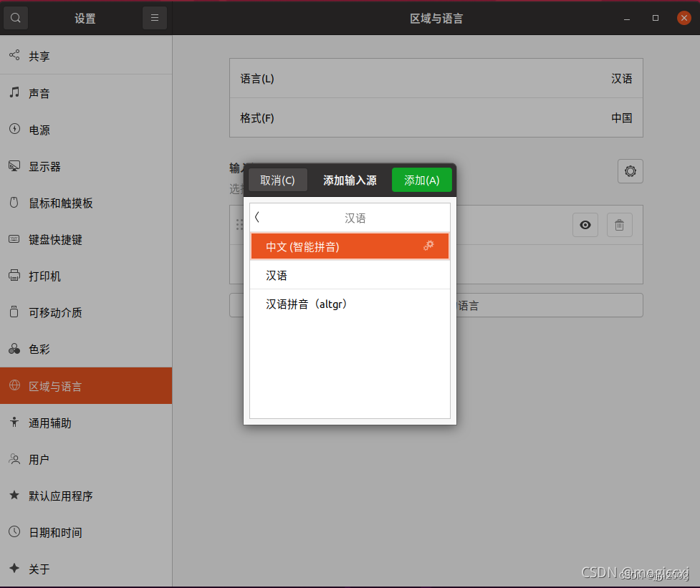Show keyboard layout with eye icon
Image resolution: width=700 pixels, height=588 pixels.
click(585, 225)
